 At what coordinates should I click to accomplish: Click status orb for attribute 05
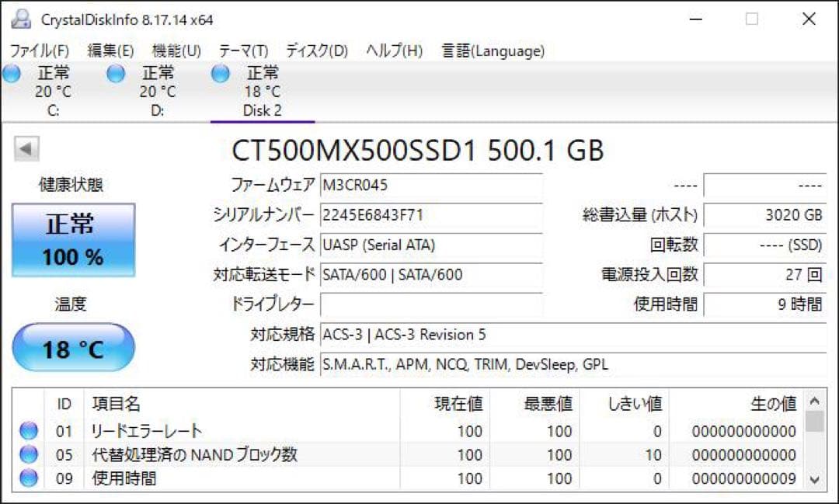point(29,454)
